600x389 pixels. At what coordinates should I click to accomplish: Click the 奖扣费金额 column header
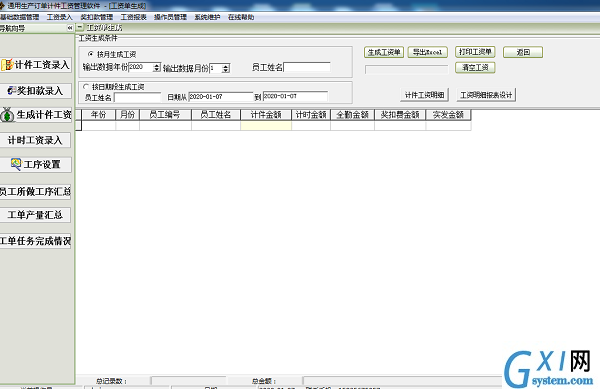pos(400,115)
